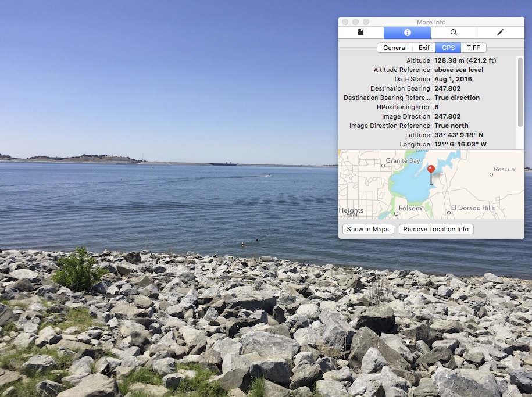Select the Latitude row in GPS list

click(427, 135)
